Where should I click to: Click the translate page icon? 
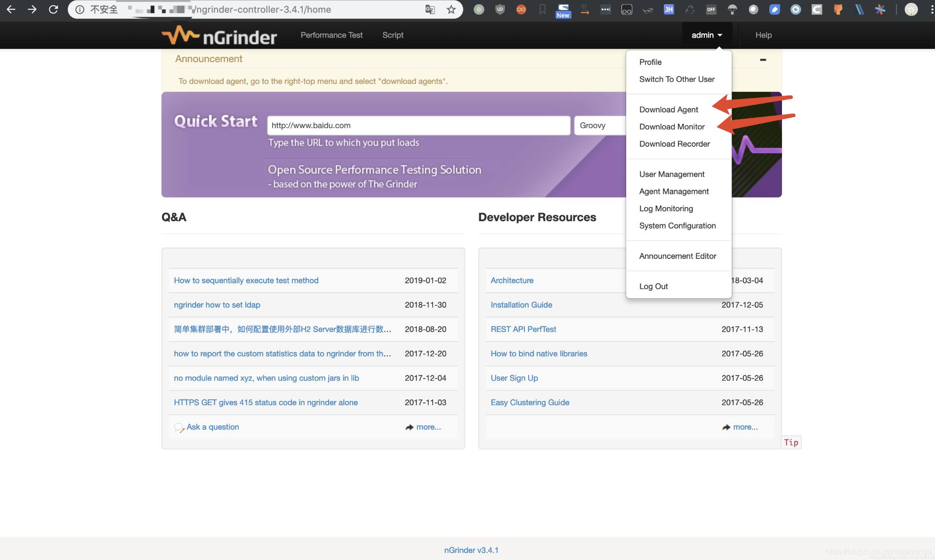coord(430,9)
